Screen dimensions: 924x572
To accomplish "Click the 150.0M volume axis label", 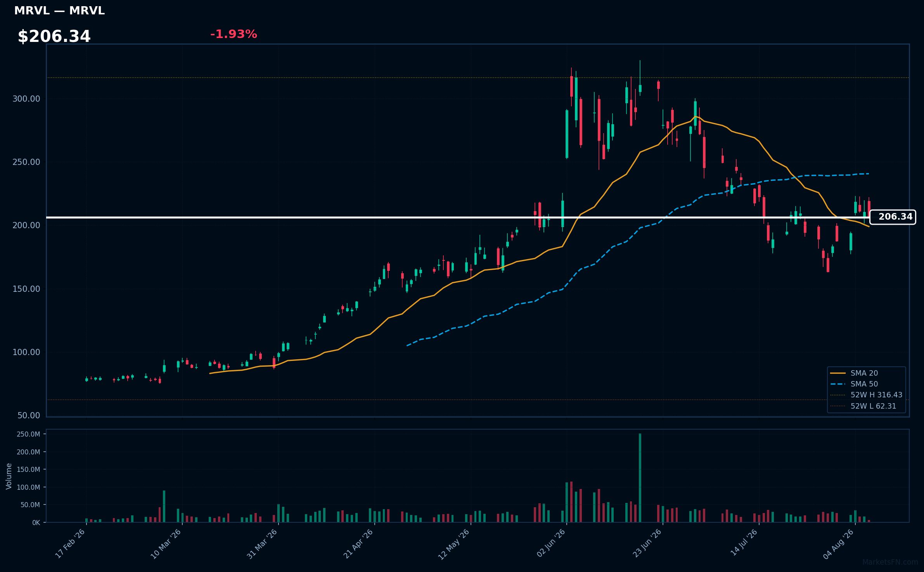I will (28, 470).
